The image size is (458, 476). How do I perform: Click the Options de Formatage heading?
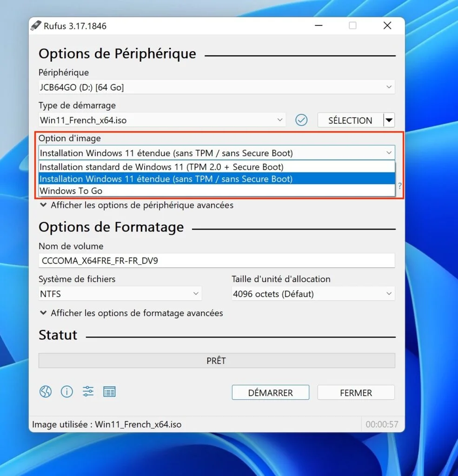111,227
